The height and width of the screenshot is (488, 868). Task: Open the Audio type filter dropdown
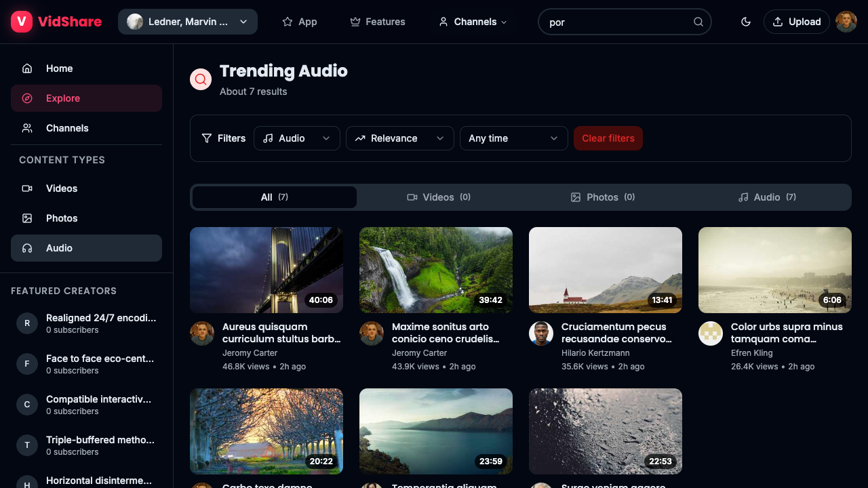pyautogui.click(x=297, y=138)
